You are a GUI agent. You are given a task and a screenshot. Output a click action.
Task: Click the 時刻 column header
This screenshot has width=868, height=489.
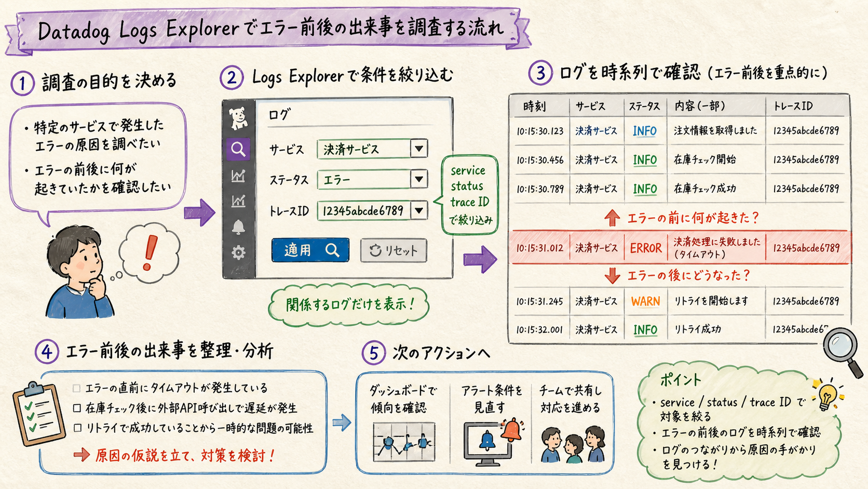[535, 107]
